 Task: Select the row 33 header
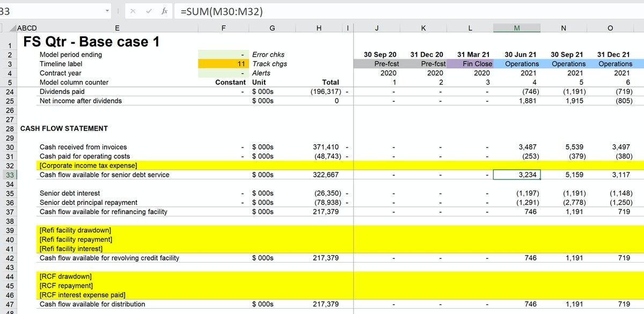9,174
